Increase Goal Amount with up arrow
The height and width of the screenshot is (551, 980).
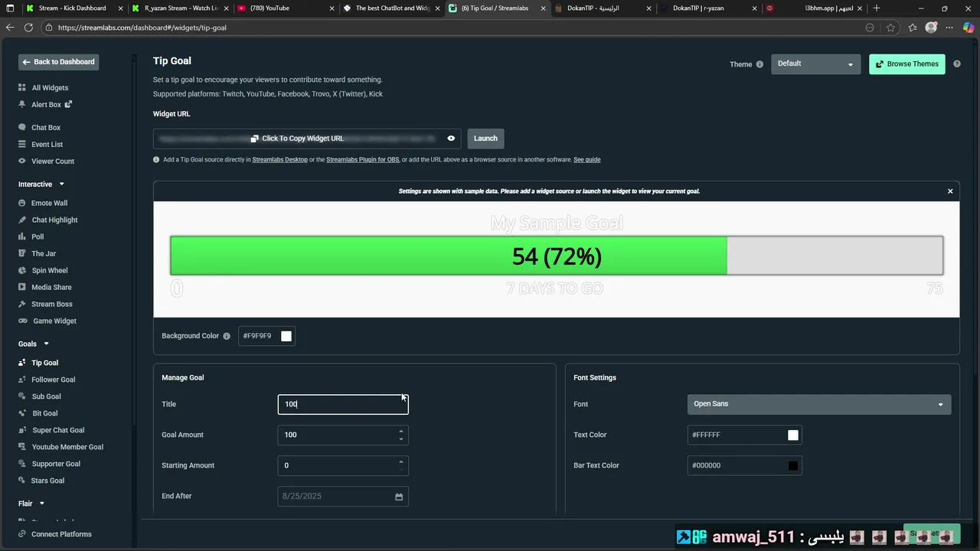click(x=400, y=431)
